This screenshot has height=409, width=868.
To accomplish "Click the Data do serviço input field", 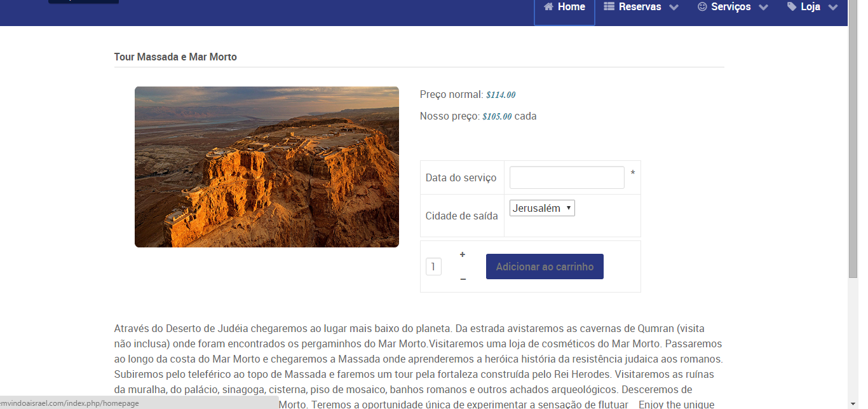I will (567, 177).
